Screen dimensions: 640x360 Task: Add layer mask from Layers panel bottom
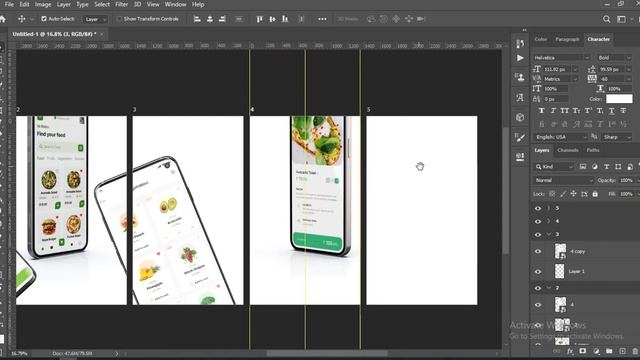[x=583, y=351]
